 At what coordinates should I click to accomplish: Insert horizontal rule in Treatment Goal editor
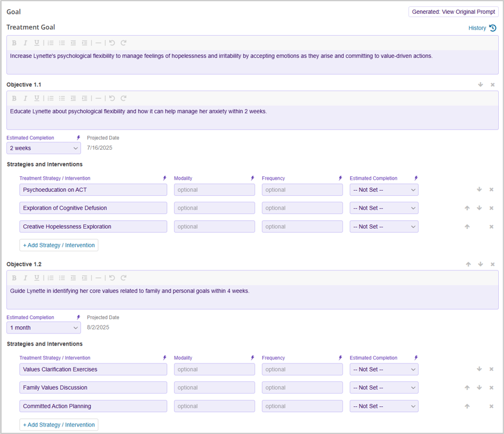(x=98, y=43)
